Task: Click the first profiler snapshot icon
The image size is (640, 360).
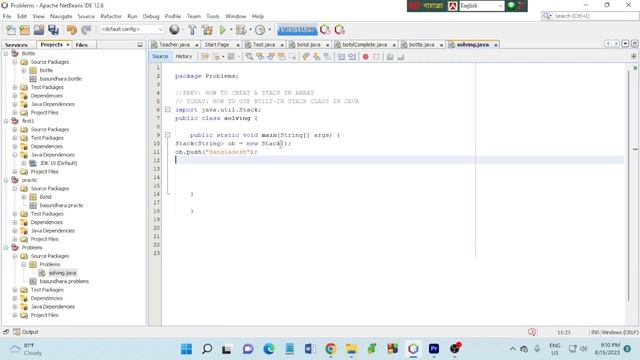Action: pyautogui.click(x=325, y=30)
